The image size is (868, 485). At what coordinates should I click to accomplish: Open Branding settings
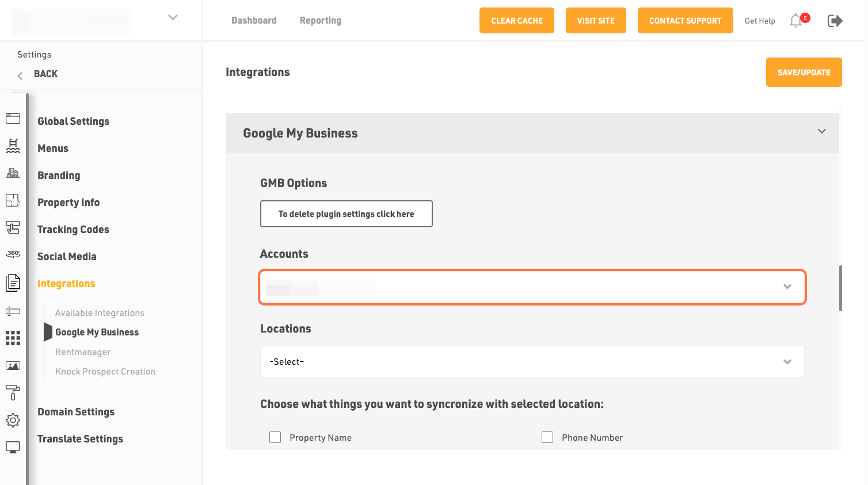[59, 175]
